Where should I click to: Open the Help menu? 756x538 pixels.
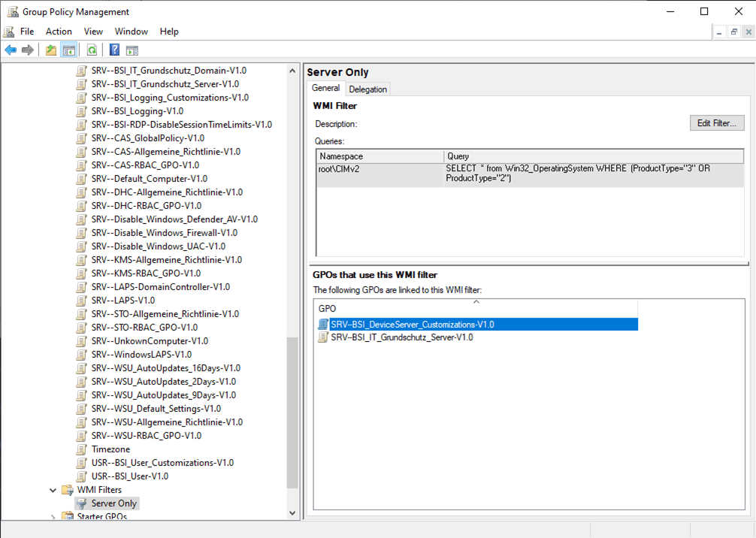tap(169, 32)
